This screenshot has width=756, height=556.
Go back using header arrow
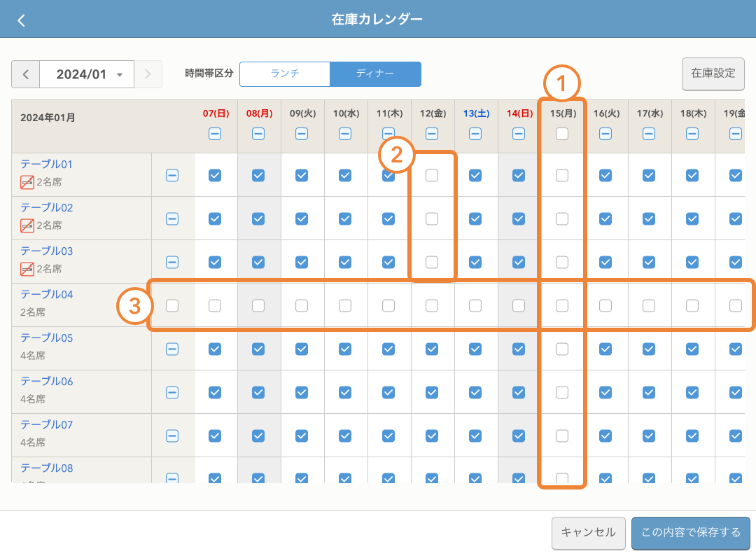pos(21,20)
